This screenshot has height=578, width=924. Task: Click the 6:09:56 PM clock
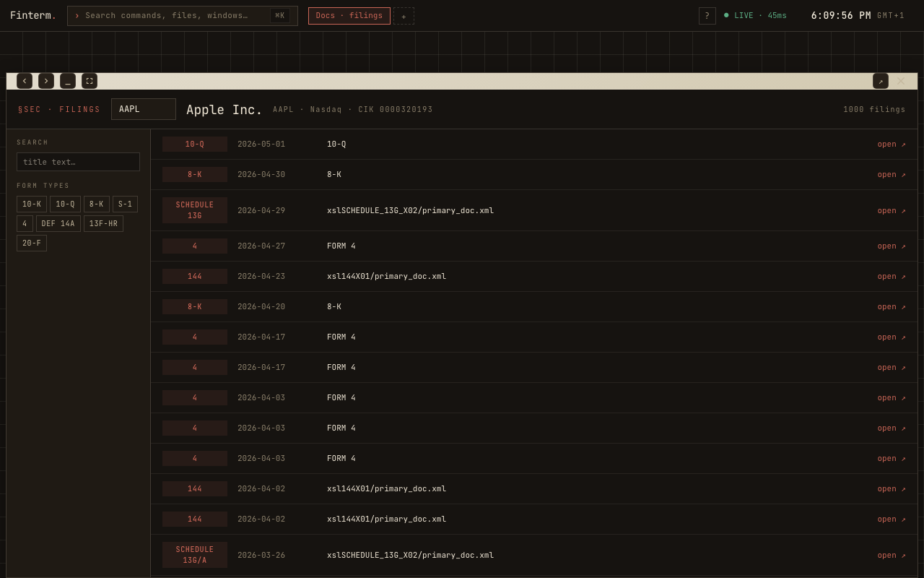(841, 16)
